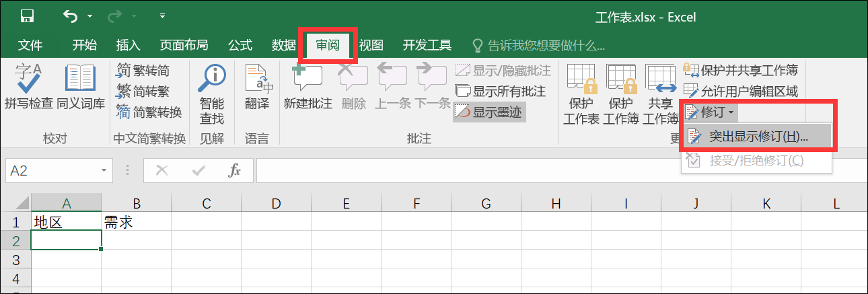The width and height of the screenshot is (868, 294).
Task: Select column G header
Action: pyautogui.click(x=486, y=203)
